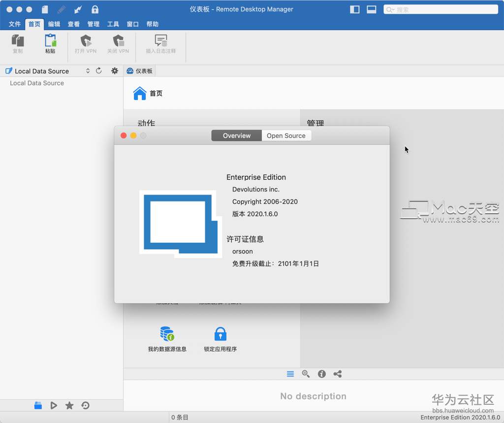The width and height of the screenshot is (504, 423).
Task: Open the 文件 menu
Action: point(14,24)
